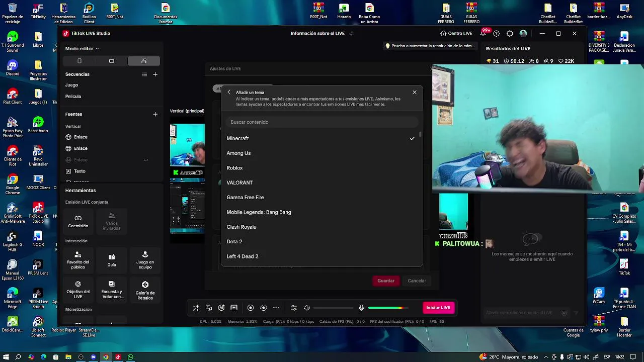Open more options ellipsis in bottom toolbar
The width and height of the screenshot is (644, 362).
pos(276,308)
